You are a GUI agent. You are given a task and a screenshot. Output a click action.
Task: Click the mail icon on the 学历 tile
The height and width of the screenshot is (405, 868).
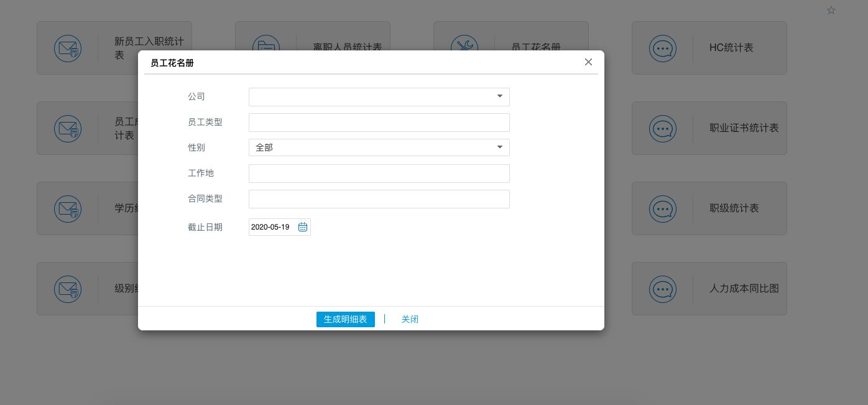click(68, 208)
